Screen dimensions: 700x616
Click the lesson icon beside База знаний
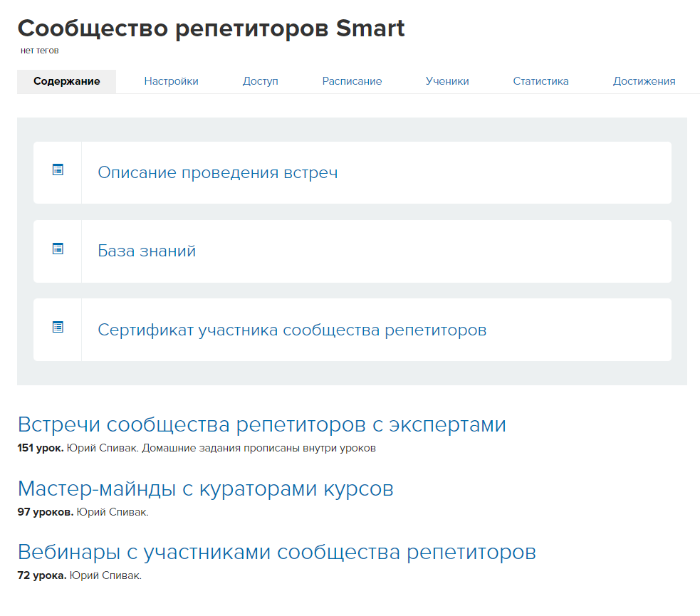coord(58,249)
